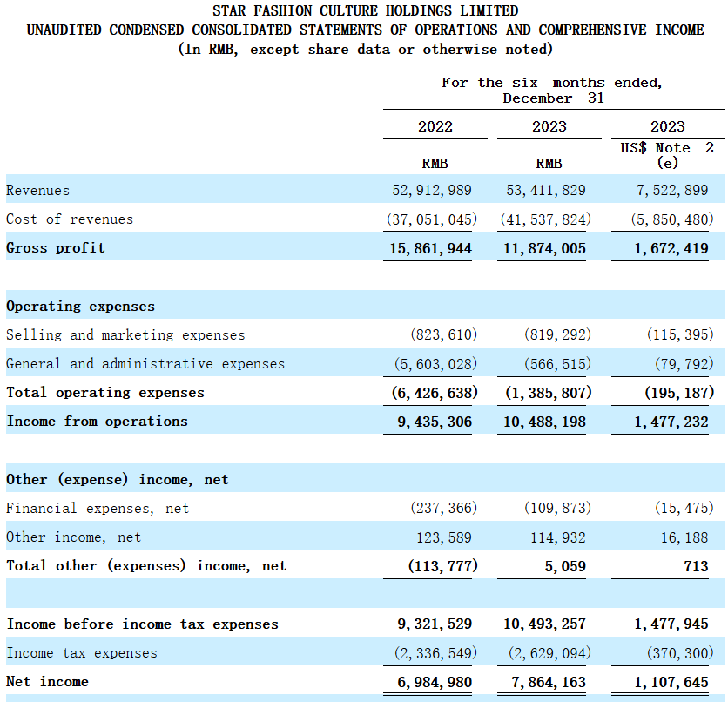This screenshot has height=702, width=728.
Task: Select the US$ Note 2 (e) column header
Action: [x=668, y=155]
